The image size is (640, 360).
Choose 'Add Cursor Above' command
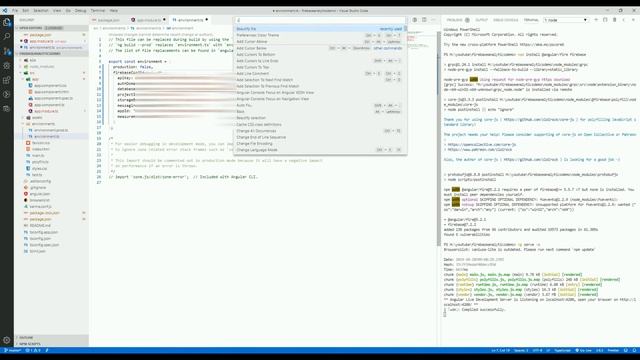tap(320, 42)
